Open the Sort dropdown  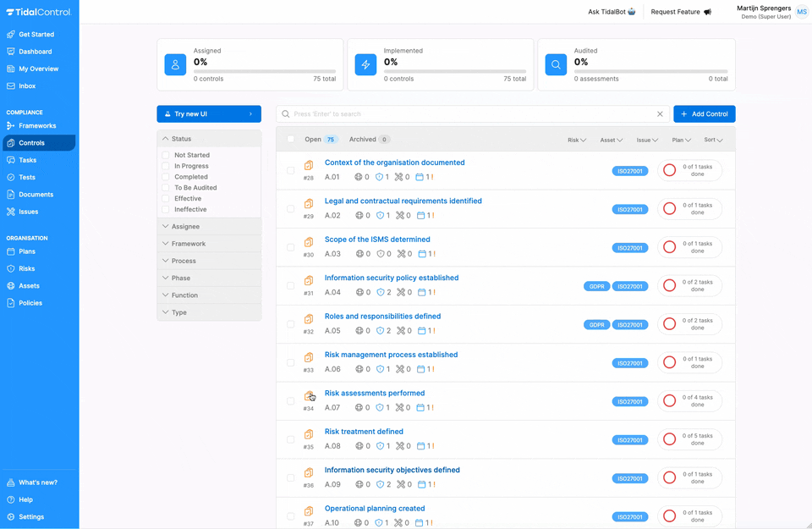[x=714, y=141]
